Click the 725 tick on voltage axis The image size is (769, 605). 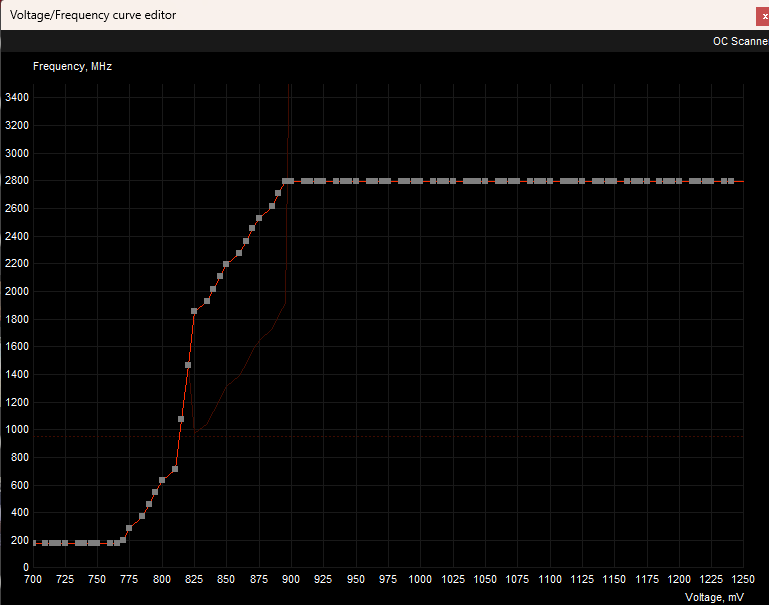(65, 580)
